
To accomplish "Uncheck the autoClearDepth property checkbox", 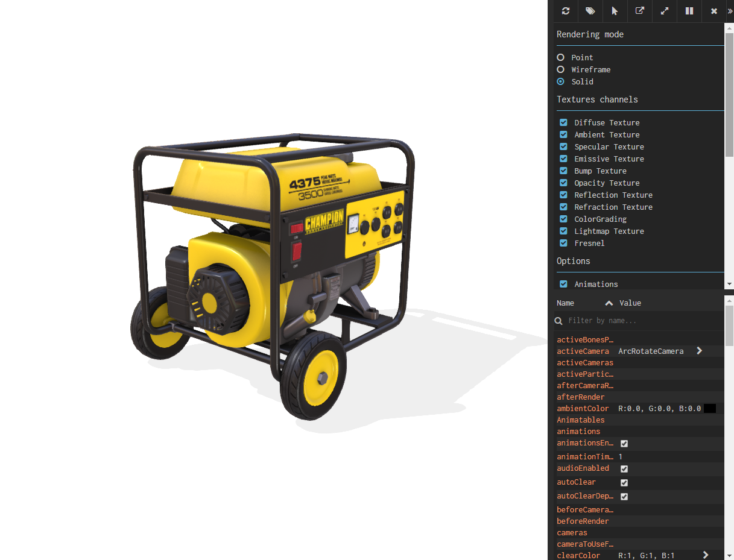I will 624,496.
